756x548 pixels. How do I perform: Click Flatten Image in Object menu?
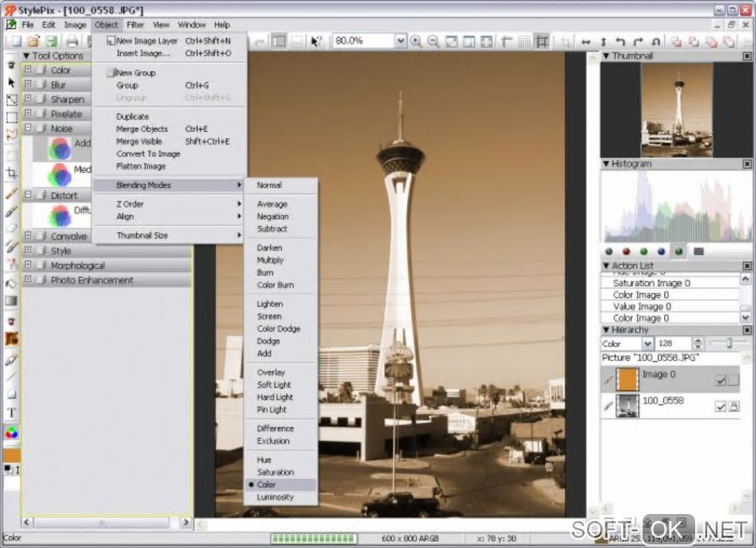141,166
